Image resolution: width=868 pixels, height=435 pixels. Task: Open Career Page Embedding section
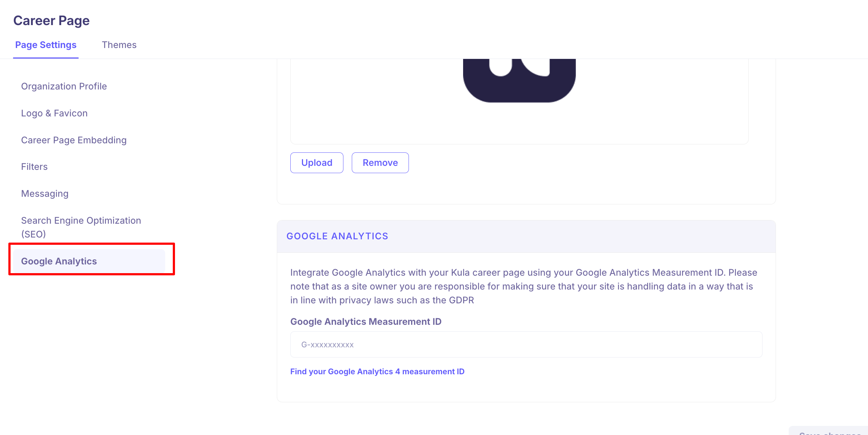pyautogui.click(x=74, y=140)
